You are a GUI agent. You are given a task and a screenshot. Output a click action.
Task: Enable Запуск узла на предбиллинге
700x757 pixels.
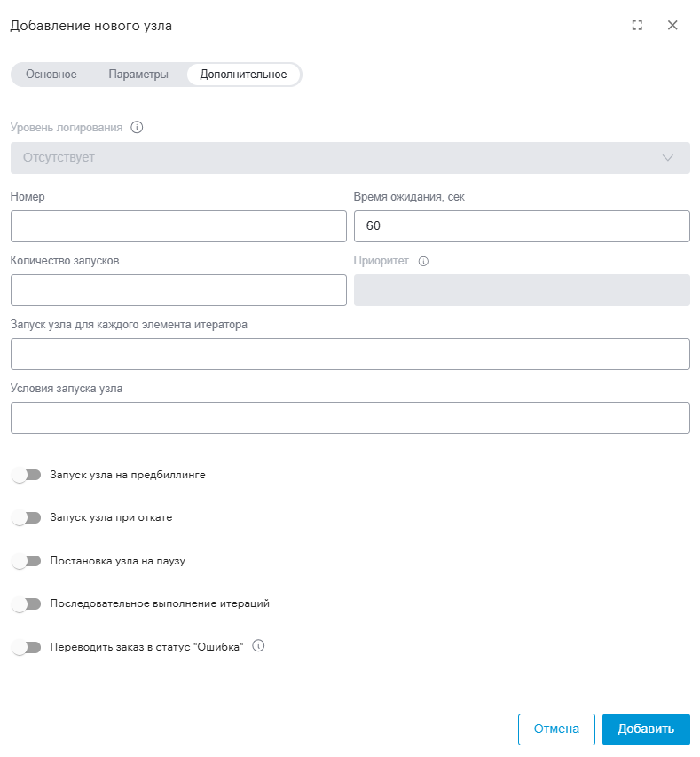click(27, 475)
